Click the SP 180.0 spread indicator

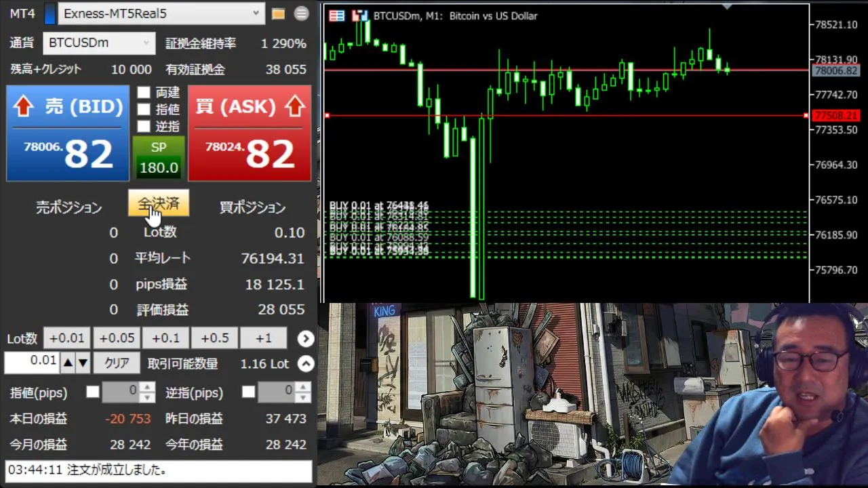pos(159,158)
